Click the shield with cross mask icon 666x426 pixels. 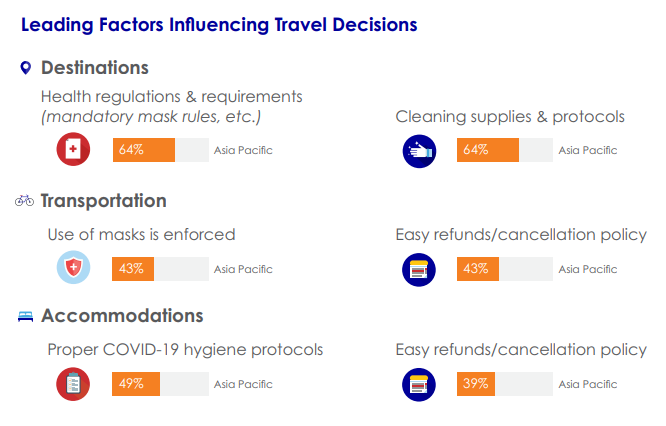click(73, 267)
